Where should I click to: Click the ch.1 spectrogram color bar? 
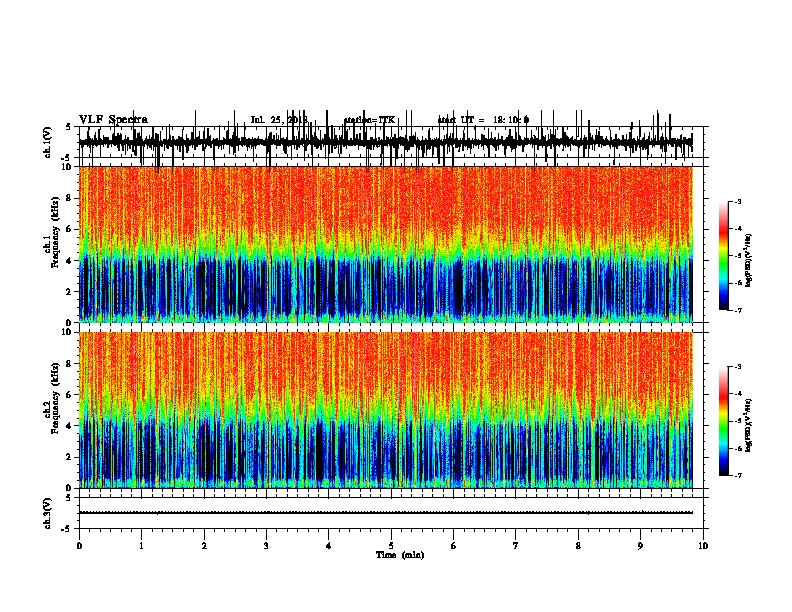pyautogui.click(x=724, y=256)
